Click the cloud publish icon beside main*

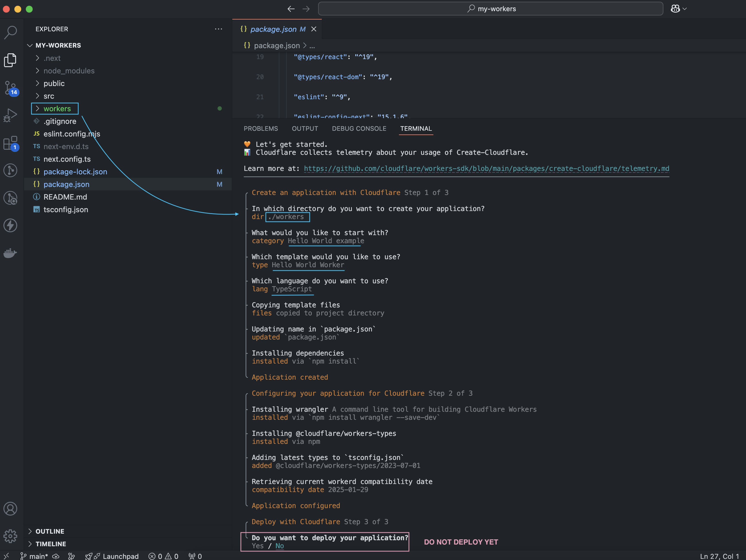coord(56,556)
